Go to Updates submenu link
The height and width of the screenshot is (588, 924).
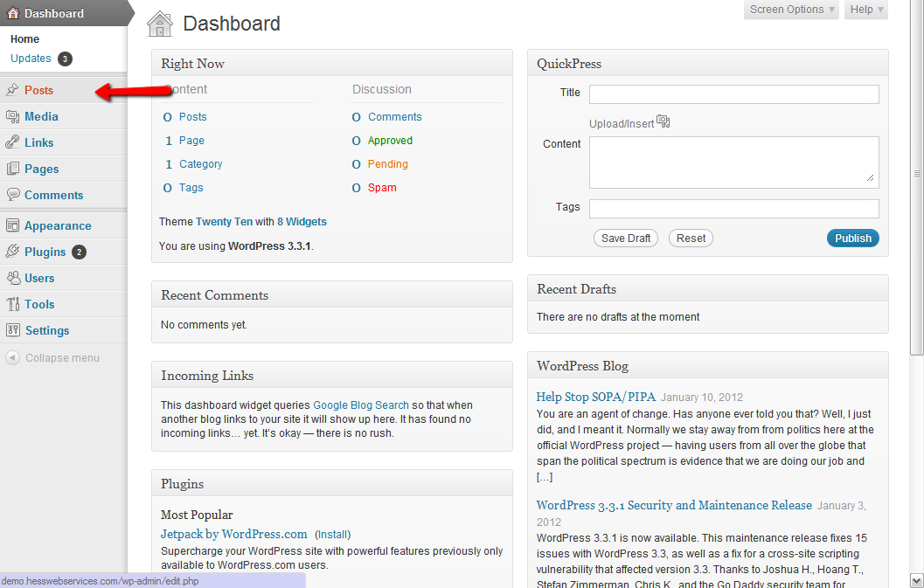coord(31,59)
